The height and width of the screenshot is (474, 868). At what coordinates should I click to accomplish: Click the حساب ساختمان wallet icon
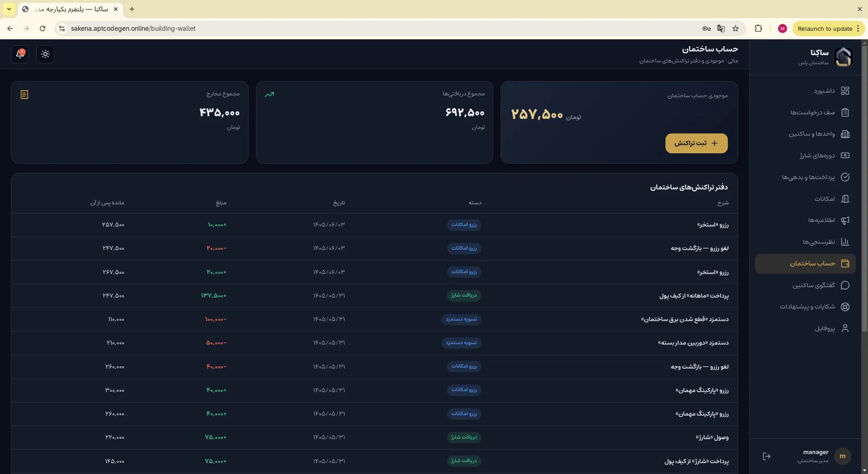click(x=845, y=264)
